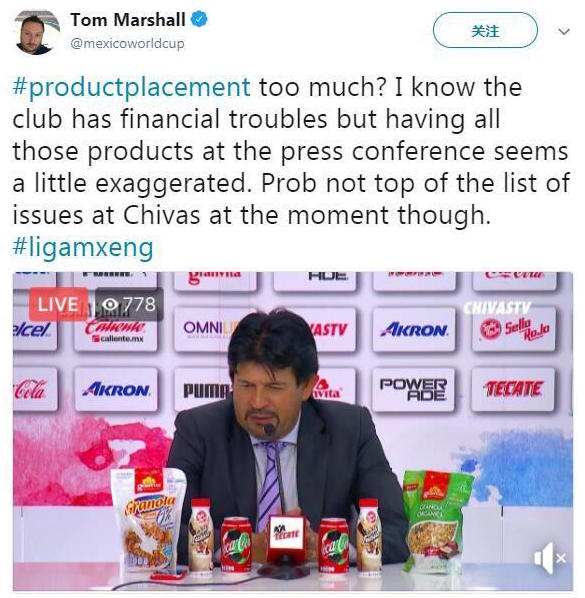Viewport: 585px width, 598px height.
Task: Click the Tom Marshall display name
Action: pyautogui.click(x=128, y=20)
